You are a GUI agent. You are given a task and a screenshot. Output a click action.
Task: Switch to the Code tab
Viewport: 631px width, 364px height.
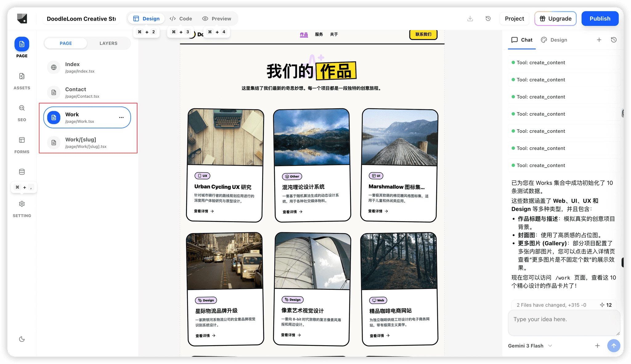181,19
